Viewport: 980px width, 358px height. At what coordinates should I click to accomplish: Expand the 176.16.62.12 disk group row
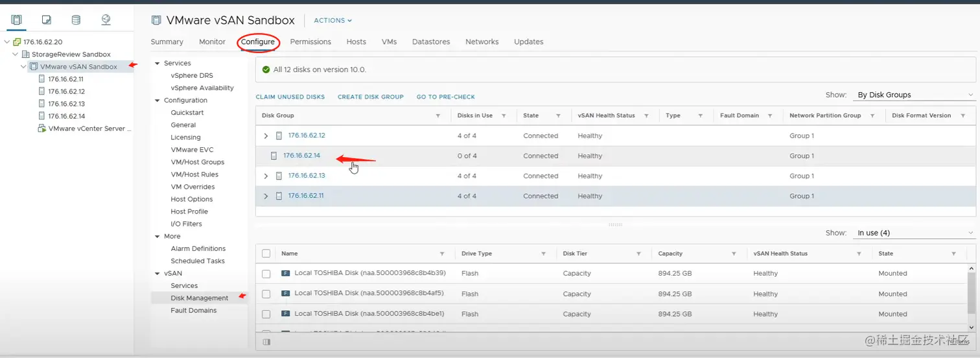tap(266, 136)
